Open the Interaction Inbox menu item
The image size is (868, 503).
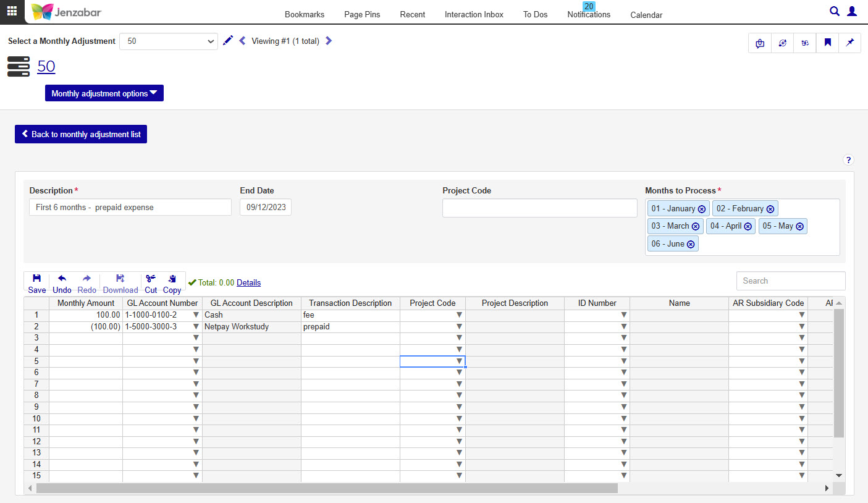click(474, 14)
